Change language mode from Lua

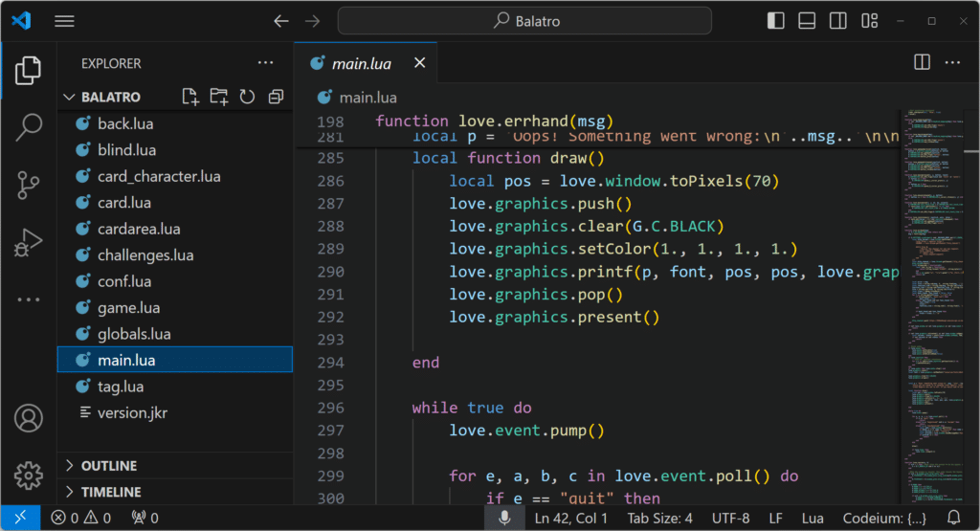pos(813,518)
